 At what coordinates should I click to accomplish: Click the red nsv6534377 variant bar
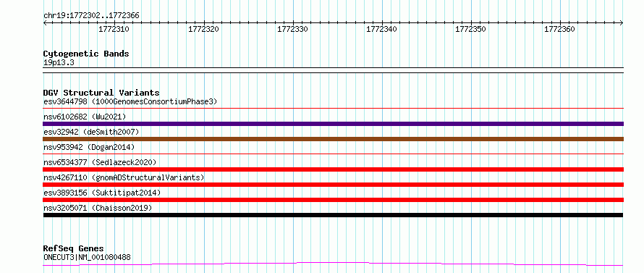(x=333, y=169)
